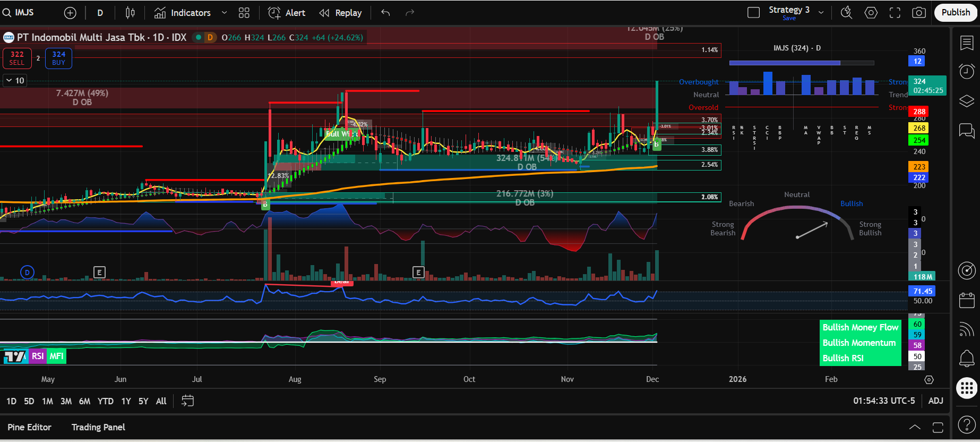980x442 pixels.
Task: Click the go to date calendar icon
Action: 187,401
